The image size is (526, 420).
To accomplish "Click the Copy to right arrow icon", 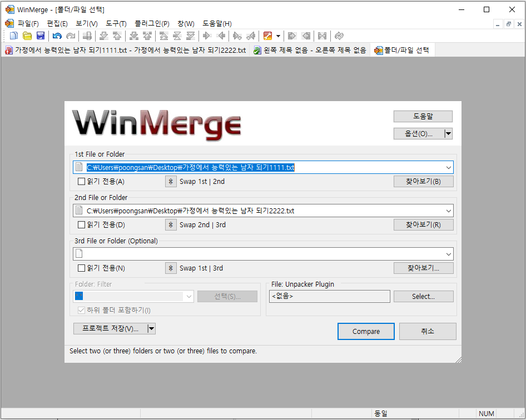I will tap(207, 36).
